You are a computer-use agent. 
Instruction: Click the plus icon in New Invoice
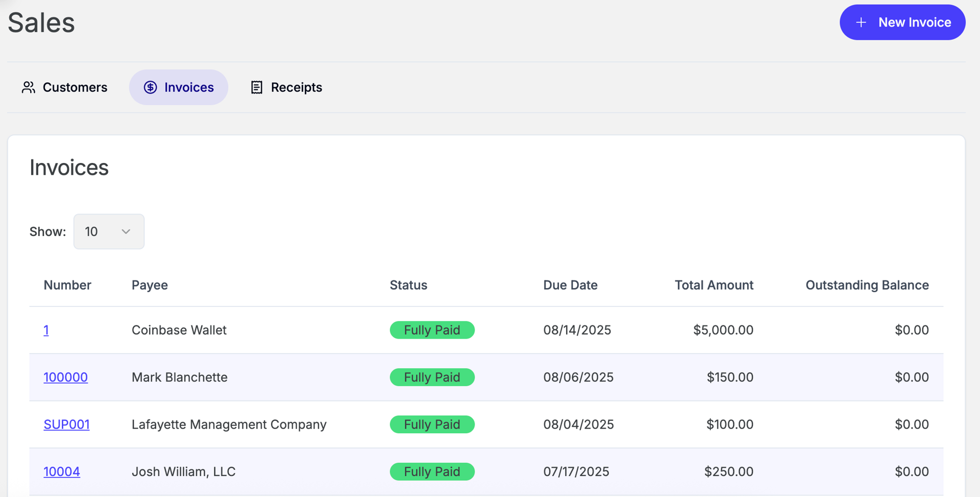861,22
